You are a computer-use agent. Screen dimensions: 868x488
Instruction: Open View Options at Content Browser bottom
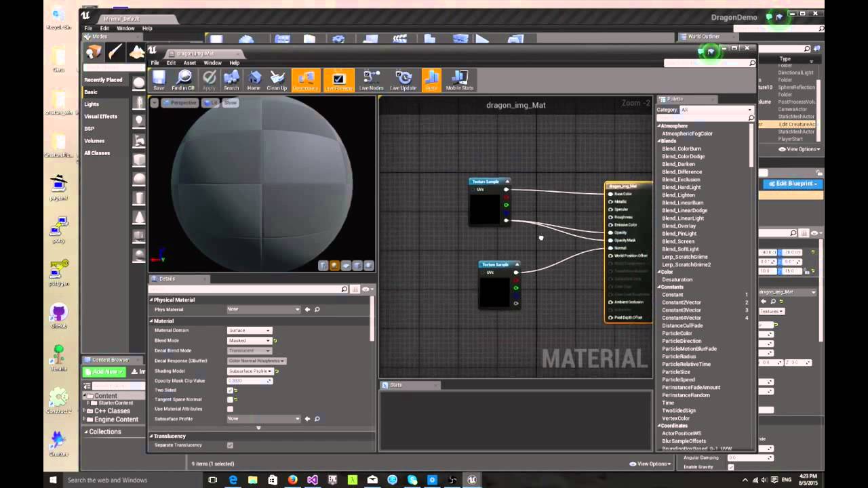point(650,464)
